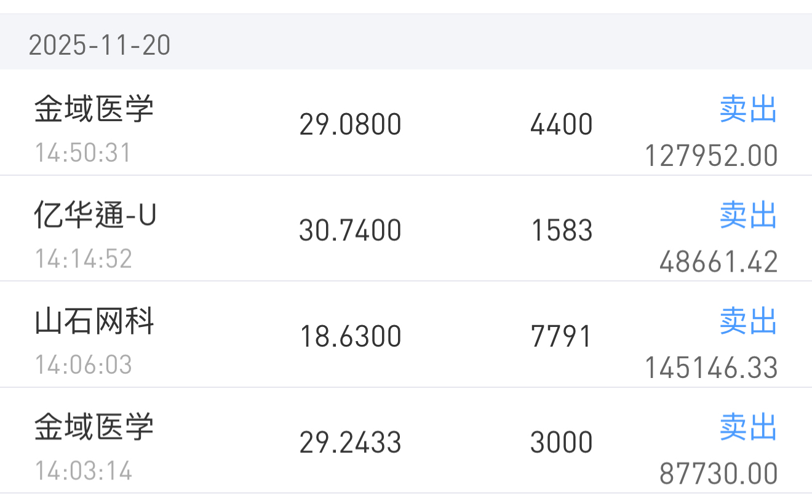812x504 pixels.
Task: Click amount 145146.33
Action: pyautogui.click(x=711, y=368)
